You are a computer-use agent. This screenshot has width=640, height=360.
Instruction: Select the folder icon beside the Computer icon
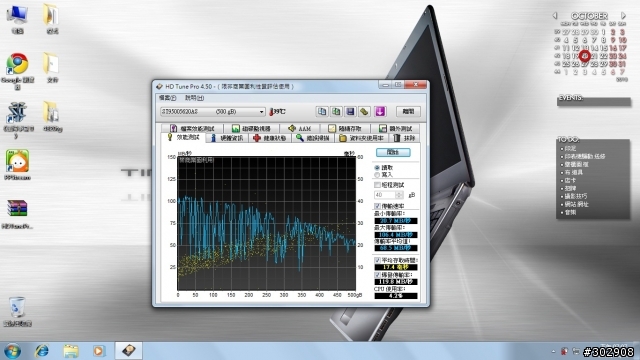point(51,19)
